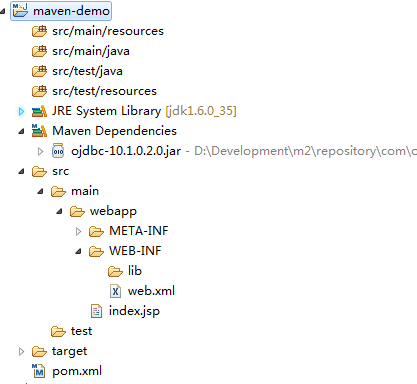This screenshot has width=417, height=384.
Task: Click the maven-demo project icon
Action: pos(20,11)
